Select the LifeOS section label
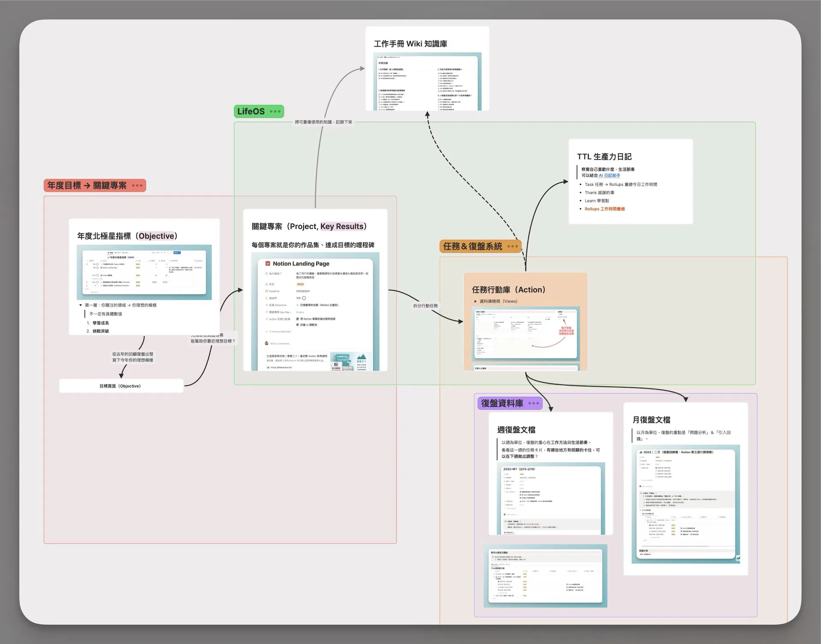821x644 pixels. point(251,112)
